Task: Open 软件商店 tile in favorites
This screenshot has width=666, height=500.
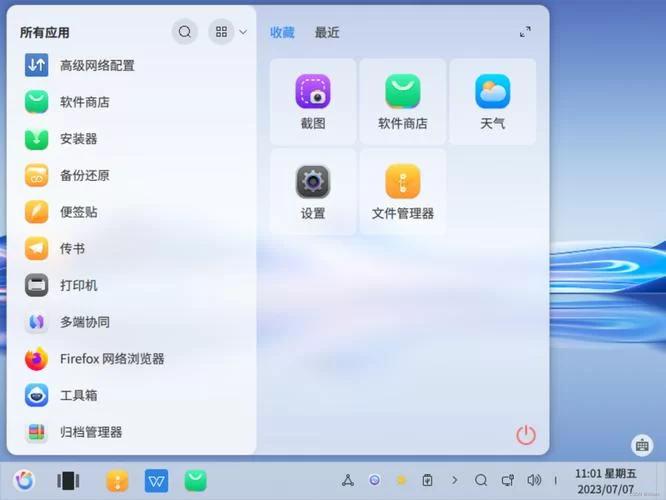Action: click(x=403, y=102)
